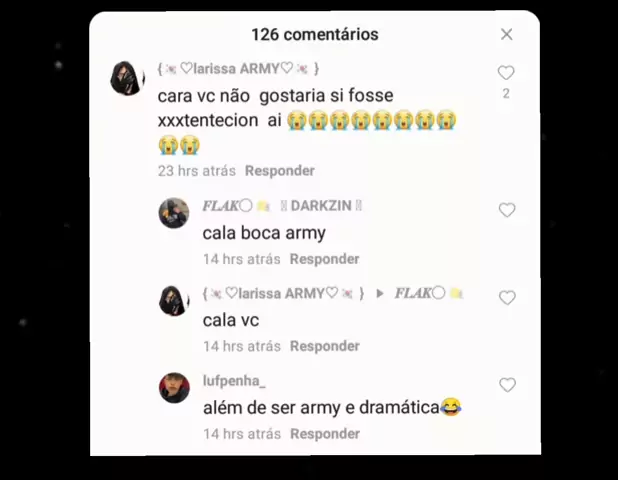Open the lufpenha_ username link
Image resolution: width=618 pixels, height=480 pixels.
pyautogui.click(x=234, y=381)
